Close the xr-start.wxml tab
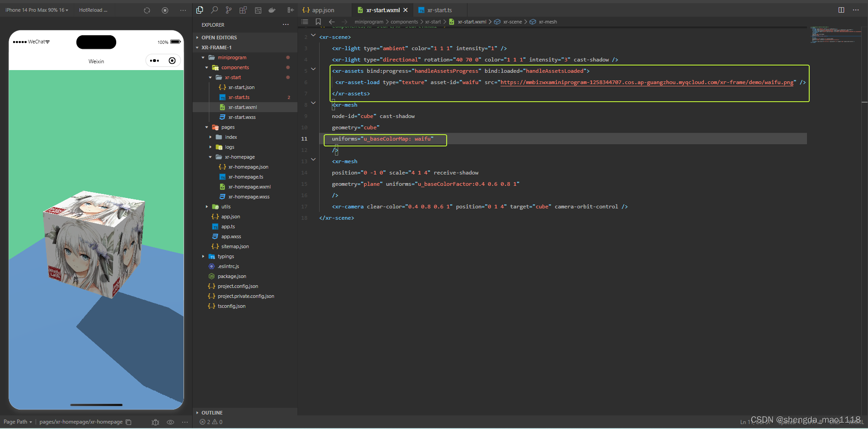Screen dimensions: 868x429 (406, 10)
